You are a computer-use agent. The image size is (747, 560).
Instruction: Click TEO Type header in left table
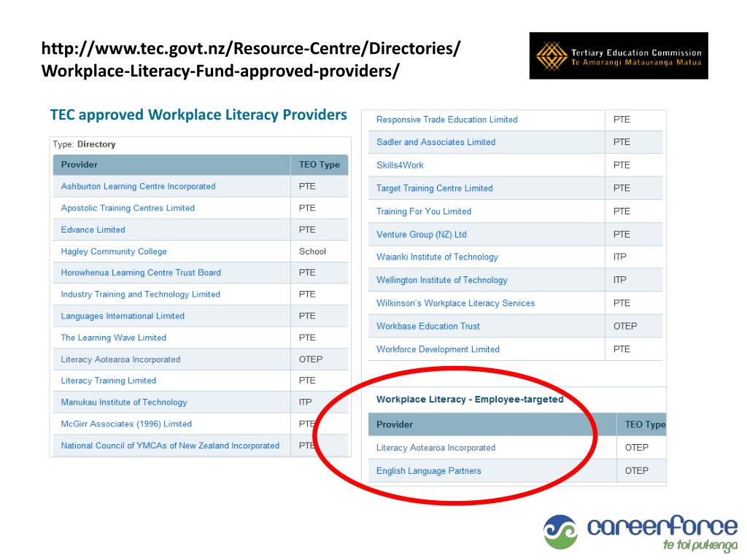tap(320, 165)
